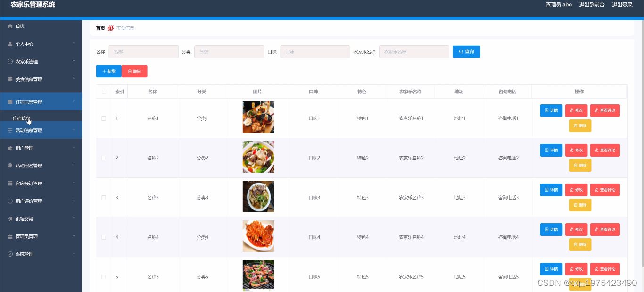Click the home icon beside 首页
Image resolution: width=644 pixels, height=292 pixels.
click(10, 26)
